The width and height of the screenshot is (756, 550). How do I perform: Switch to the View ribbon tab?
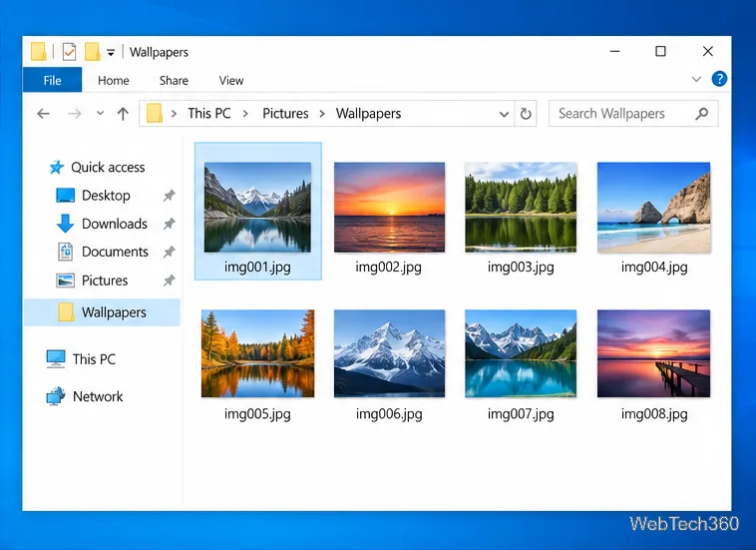231,80
